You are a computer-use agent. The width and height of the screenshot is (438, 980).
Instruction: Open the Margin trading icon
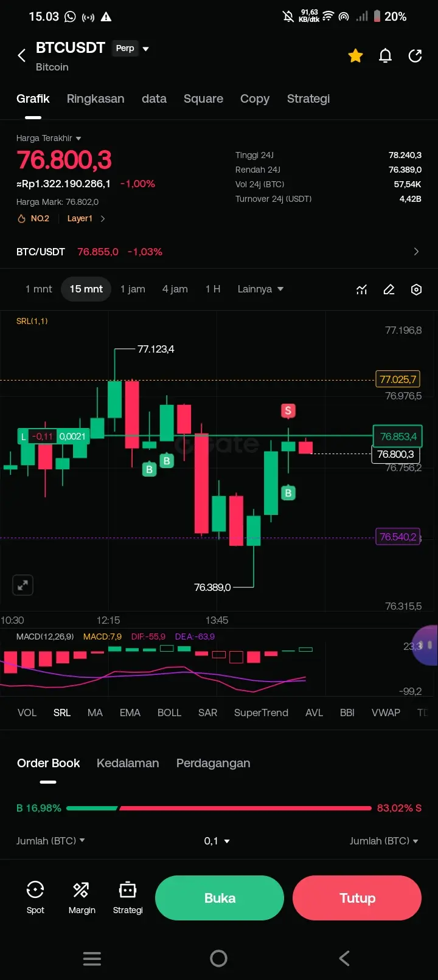[x=82, y=898]
